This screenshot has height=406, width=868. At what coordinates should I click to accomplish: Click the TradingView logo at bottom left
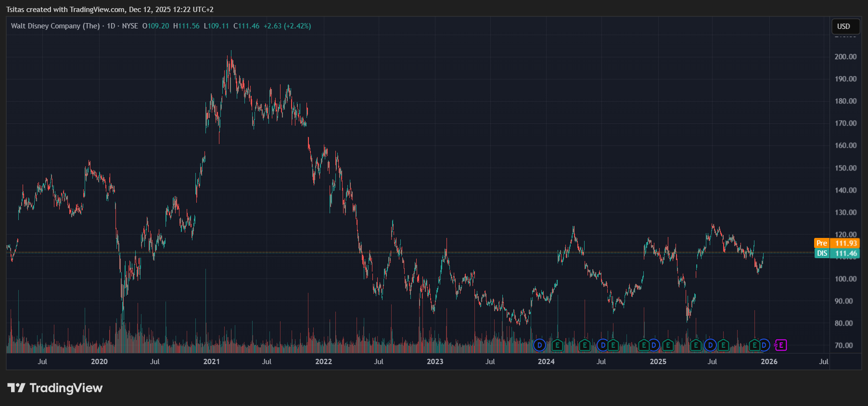(55, 388)
